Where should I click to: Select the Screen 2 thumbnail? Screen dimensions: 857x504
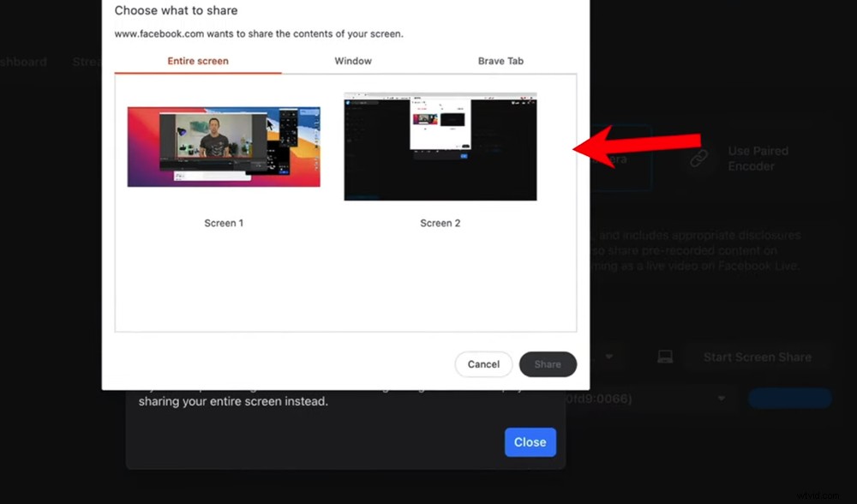tap(440, 146)
